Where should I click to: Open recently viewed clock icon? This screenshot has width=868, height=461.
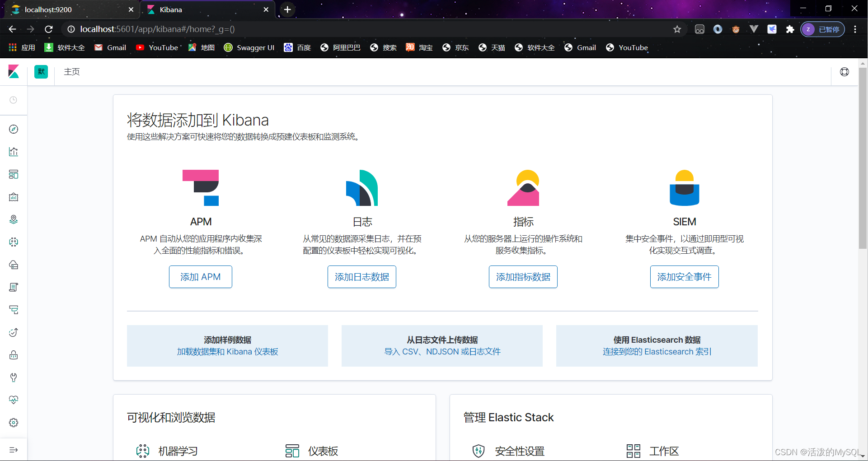tap(14, 100)
